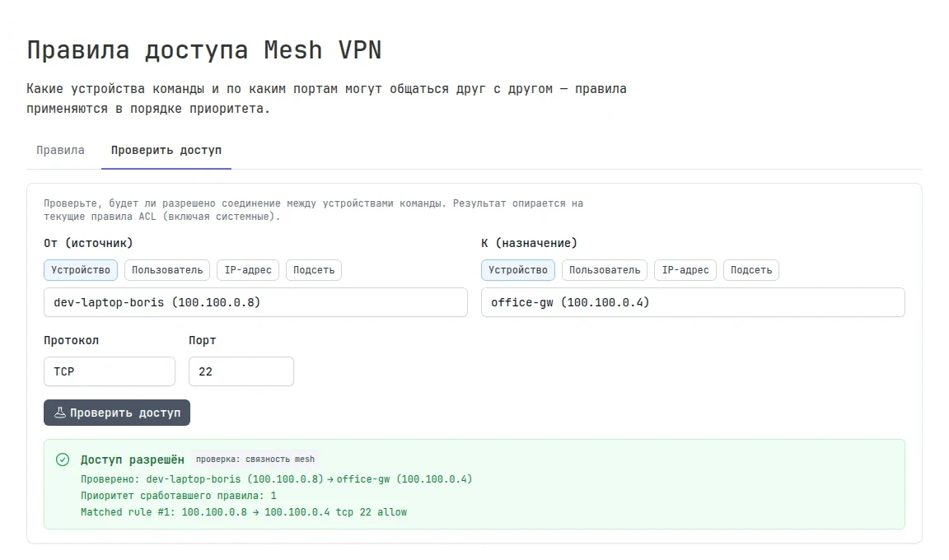
Task: Click the Проверить доступ button
Action: [x=117, y=413]
